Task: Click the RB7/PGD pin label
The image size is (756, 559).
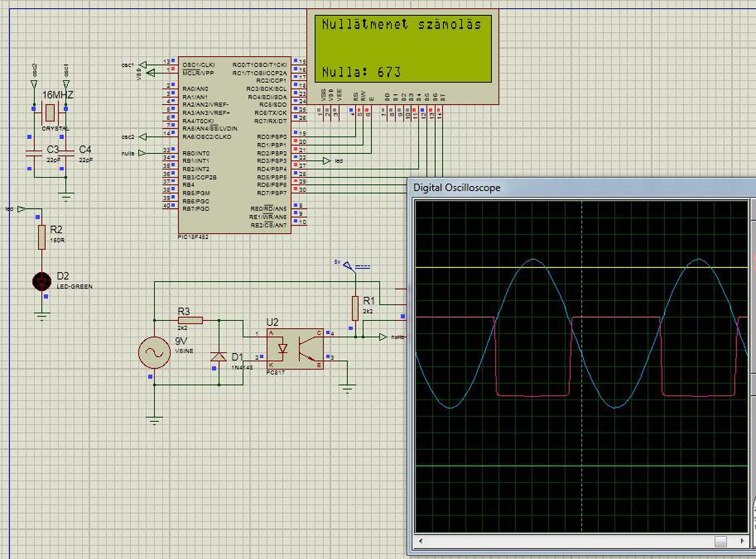Action: [195, 209]
